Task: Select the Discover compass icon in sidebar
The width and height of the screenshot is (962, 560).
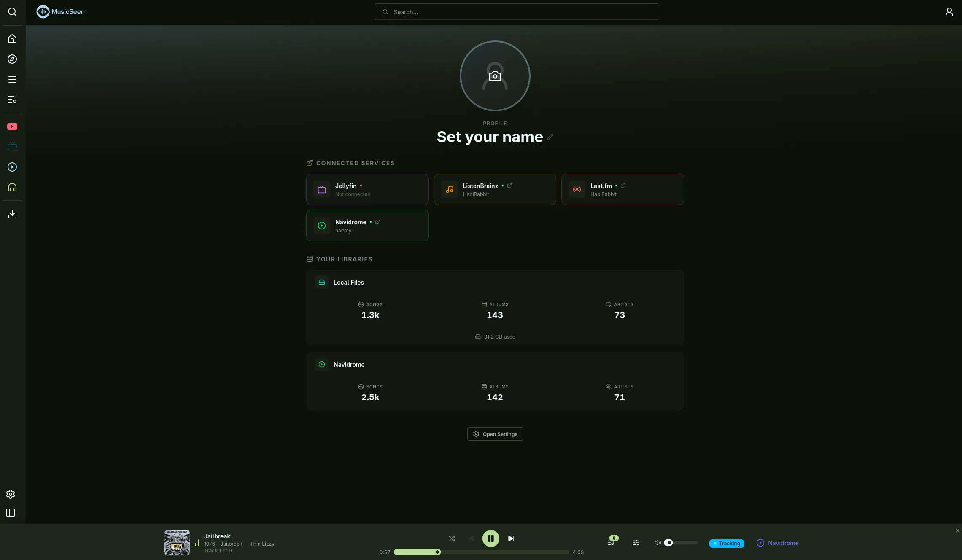Action: click(x=12, y=59)
